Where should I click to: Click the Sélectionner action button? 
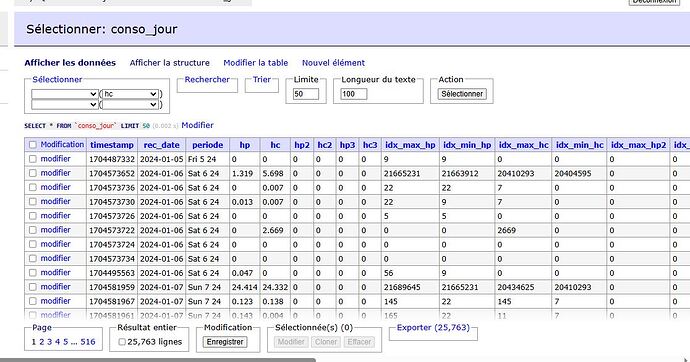click(x=462, y=94)
